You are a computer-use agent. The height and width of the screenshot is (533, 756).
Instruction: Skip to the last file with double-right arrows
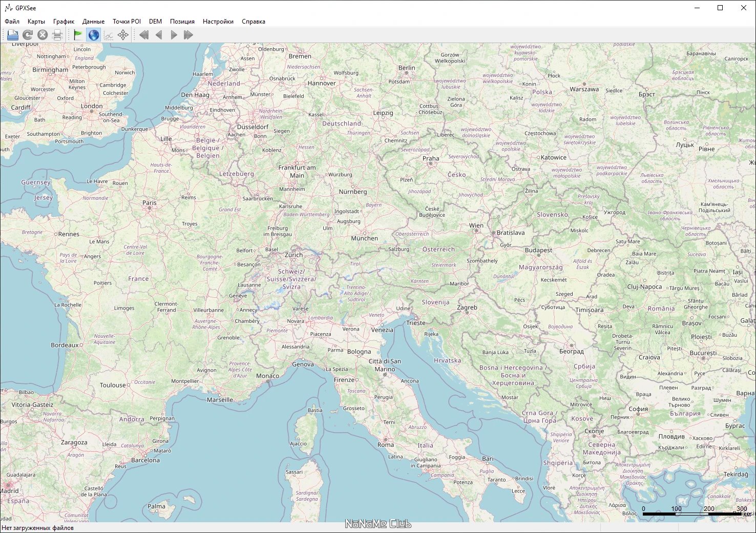188,34
